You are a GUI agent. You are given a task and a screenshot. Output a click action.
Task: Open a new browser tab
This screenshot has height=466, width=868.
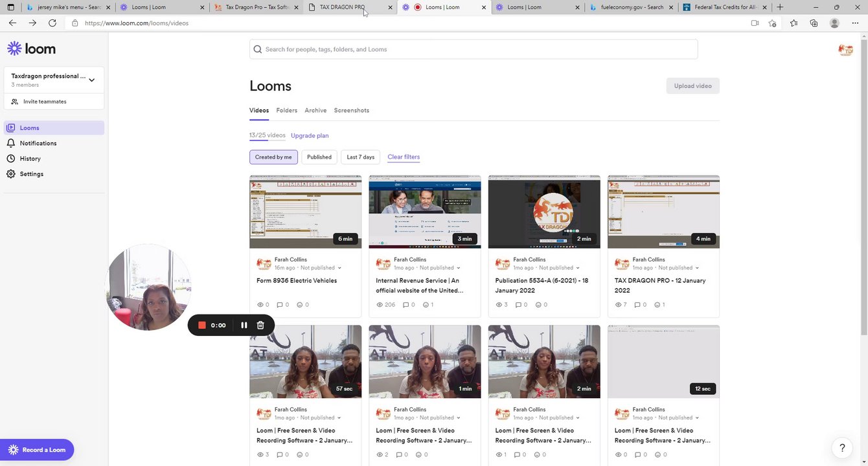pos(780,7)
